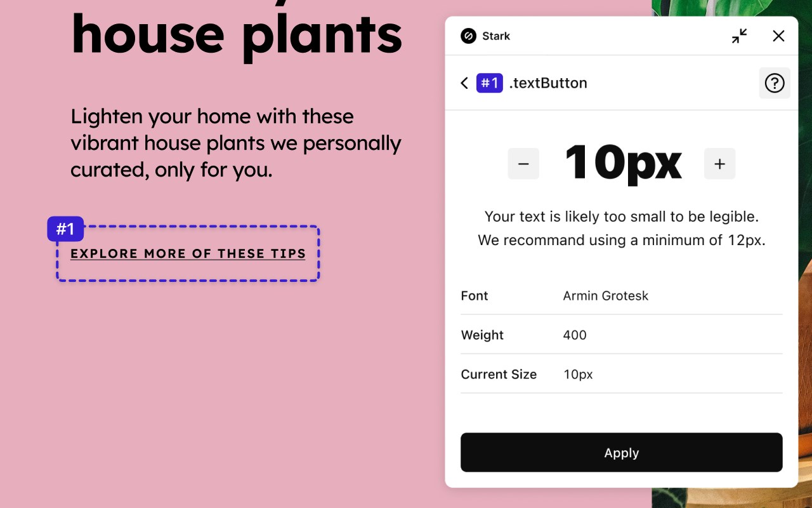Click the Stark title text
This screenshot has width=812, height=508.
[496, 36]
